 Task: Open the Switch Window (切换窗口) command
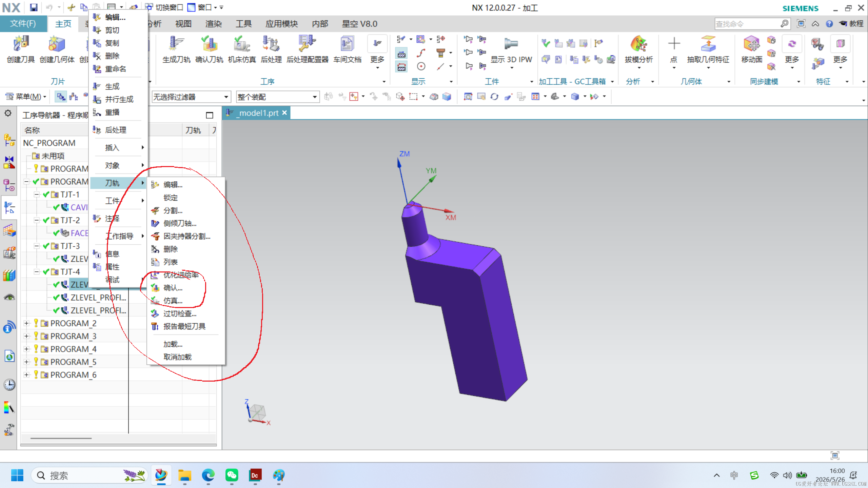pos(164,7)
